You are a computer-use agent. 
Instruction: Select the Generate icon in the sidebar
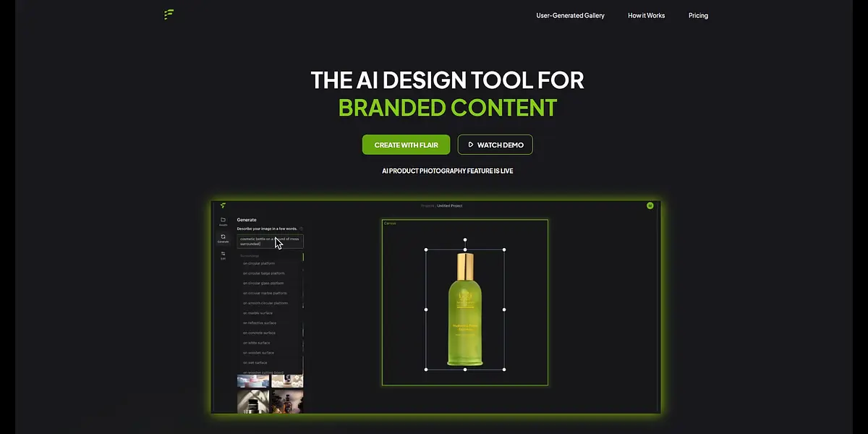coord(223,238)
